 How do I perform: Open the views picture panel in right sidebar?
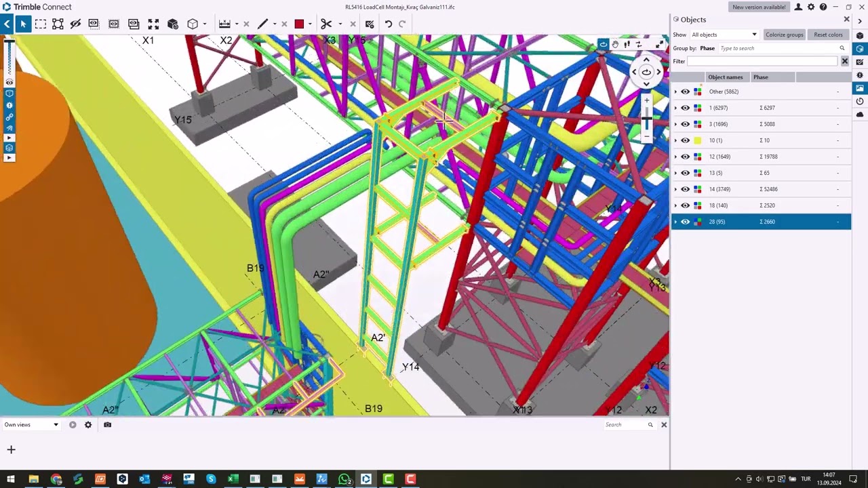860,88
